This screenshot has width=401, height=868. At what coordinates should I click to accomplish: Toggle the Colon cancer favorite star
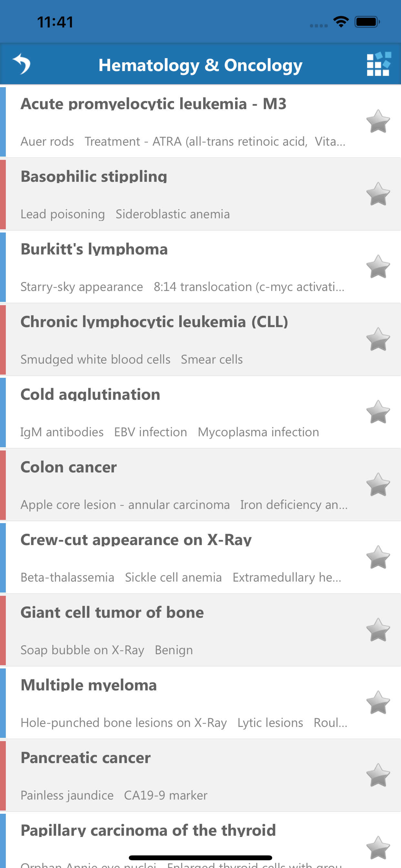(x=378, y=485)
